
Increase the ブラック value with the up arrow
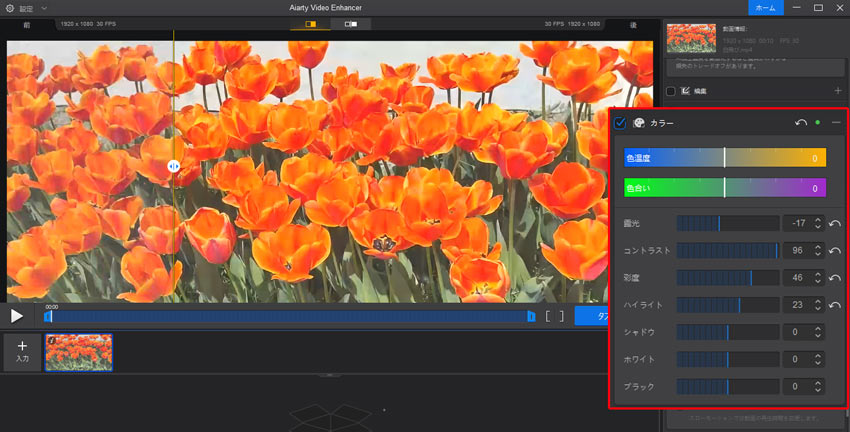(818, 383)
